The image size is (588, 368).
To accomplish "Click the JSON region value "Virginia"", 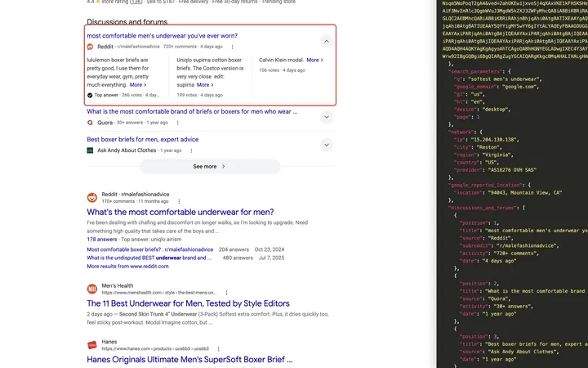I will point(497,155).
